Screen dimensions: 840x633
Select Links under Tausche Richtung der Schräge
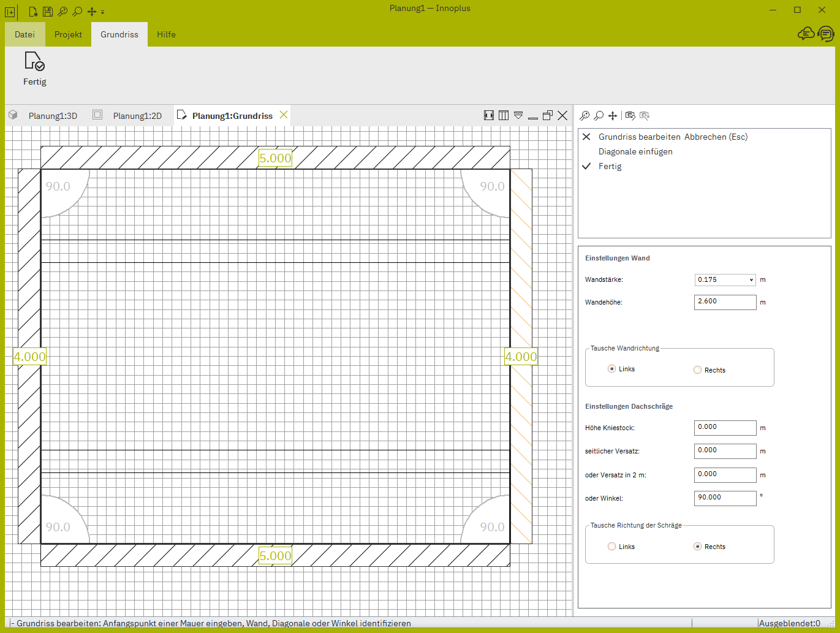tap(611, 547)
